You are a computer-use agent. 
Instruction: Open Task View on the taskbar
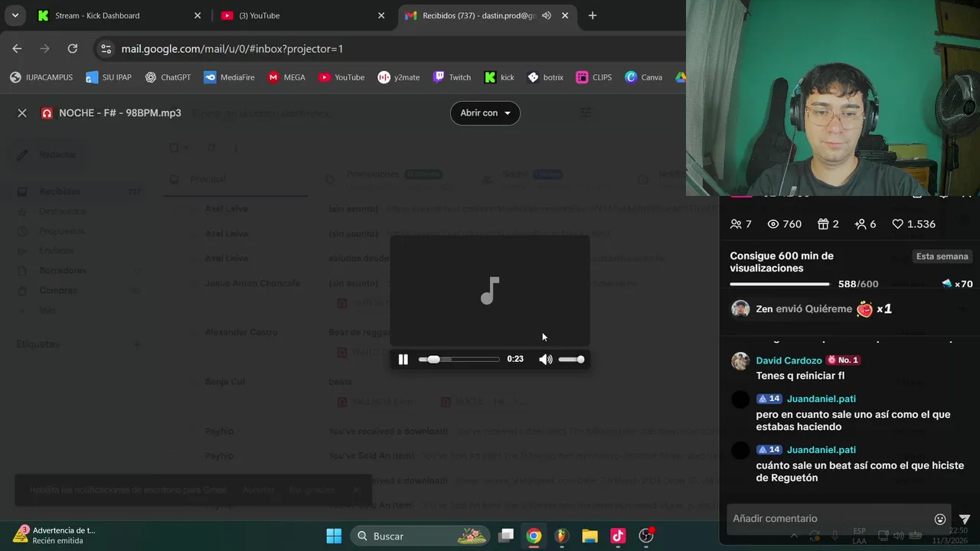click(506, 536)
